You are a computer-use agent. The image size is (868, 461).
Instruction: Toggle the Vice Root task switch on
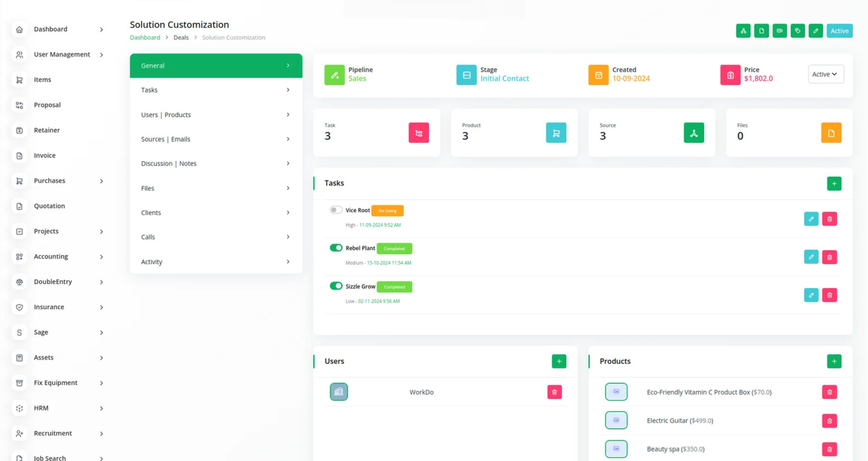(x=336, y=210)
